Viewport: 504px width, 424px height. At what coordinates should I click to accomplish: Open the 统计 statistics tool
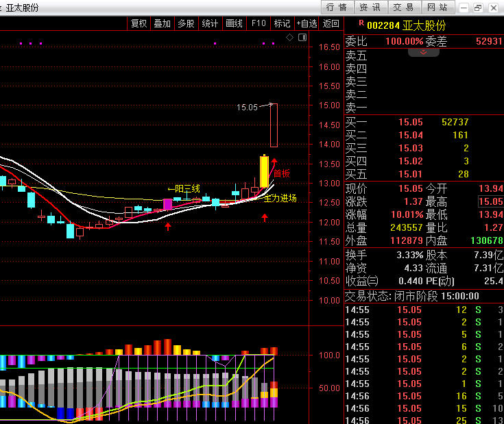pos(210,23)
